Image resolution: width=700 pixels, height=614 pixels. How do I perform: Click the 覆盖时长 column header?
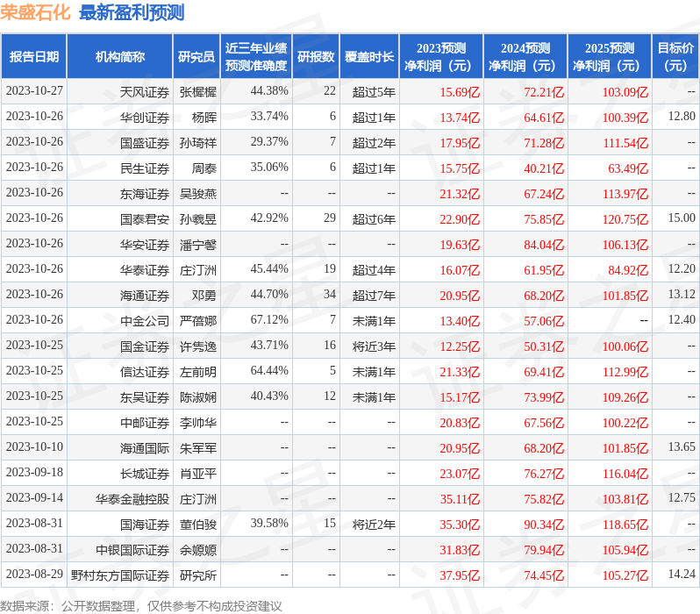(369, 57)
